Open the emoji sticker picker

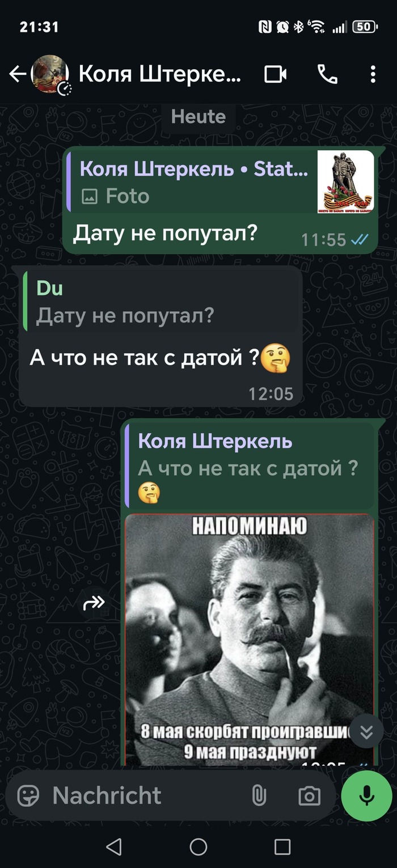click(x=28, y=795)
